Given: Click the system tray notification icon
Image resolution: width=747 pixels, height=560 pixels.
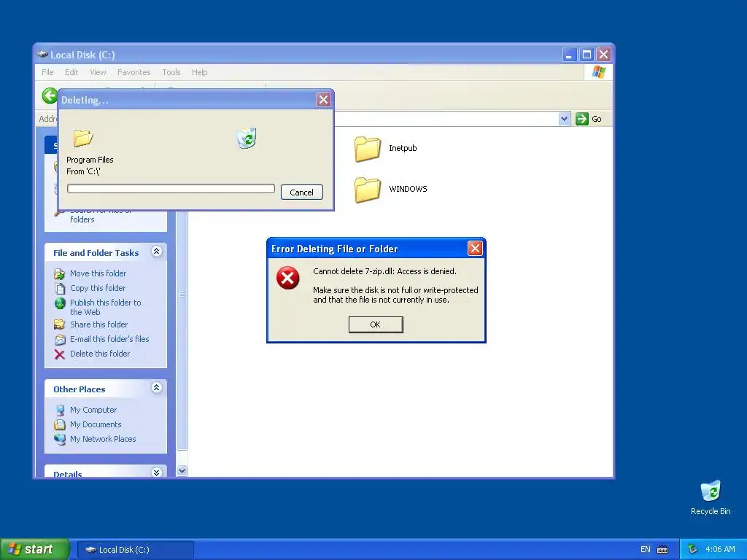Looking at the screenshot, I should click(x=692, y=550).
